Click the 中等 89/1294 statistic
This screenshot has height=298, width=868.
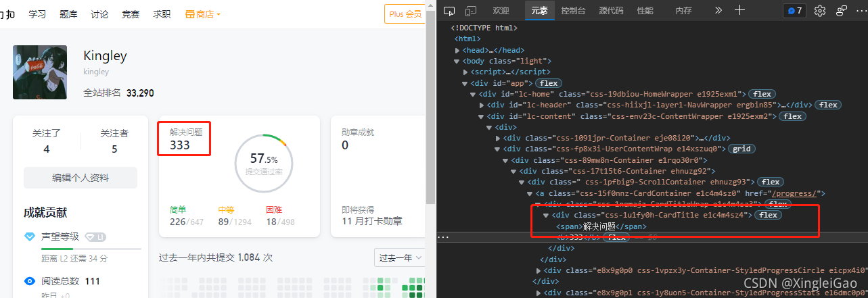tap(235, 216)
